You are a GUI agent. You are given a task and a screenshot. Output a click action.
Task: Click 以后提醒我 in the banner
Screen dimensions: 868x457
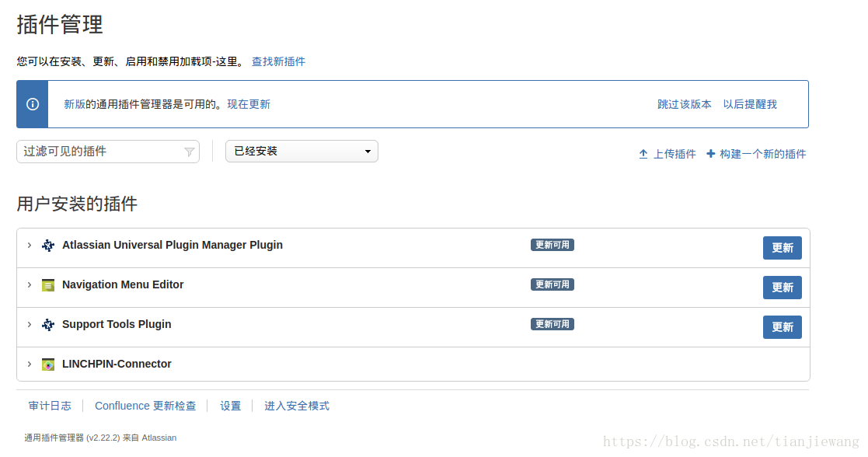coord(750,104)
